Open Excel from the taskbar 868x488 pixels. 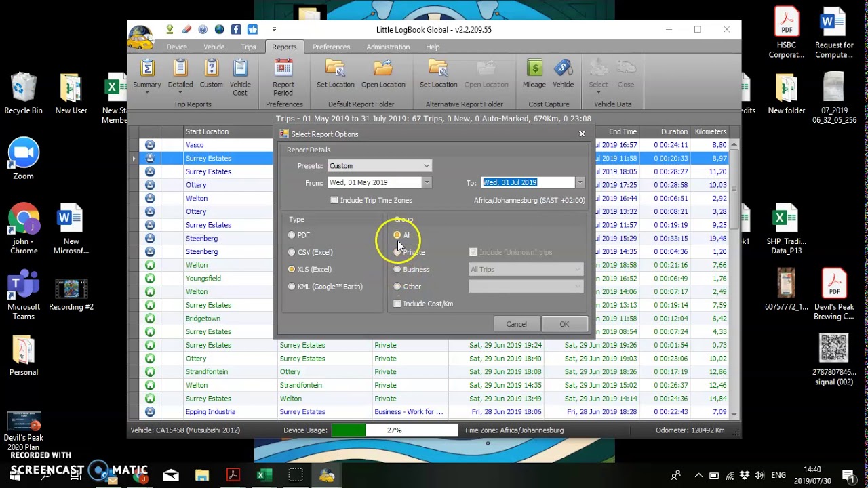click(x=264, y=475)
